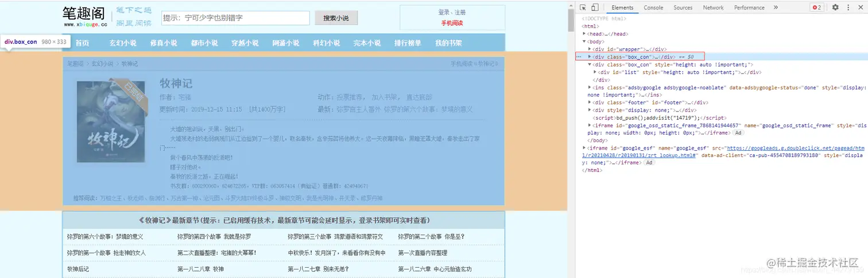Expand the google_esf iframe node
Image resolution: width=868 pixels, height=278 pixels.
[x=584, y=148]
